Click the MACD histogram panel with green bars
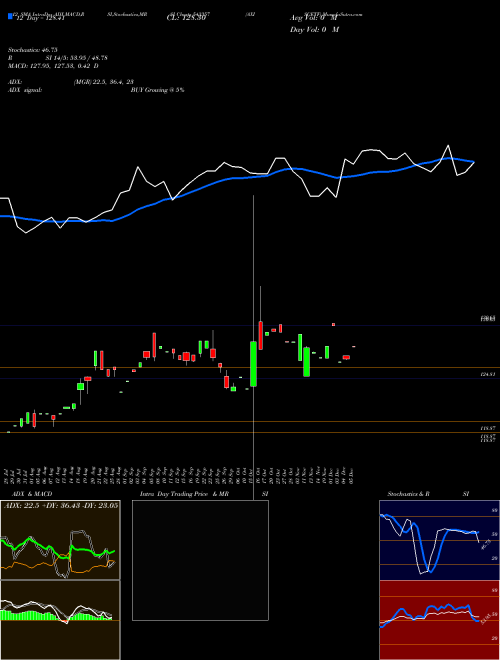Viewport: 500px width, 660px height. [x=60, y=620]
